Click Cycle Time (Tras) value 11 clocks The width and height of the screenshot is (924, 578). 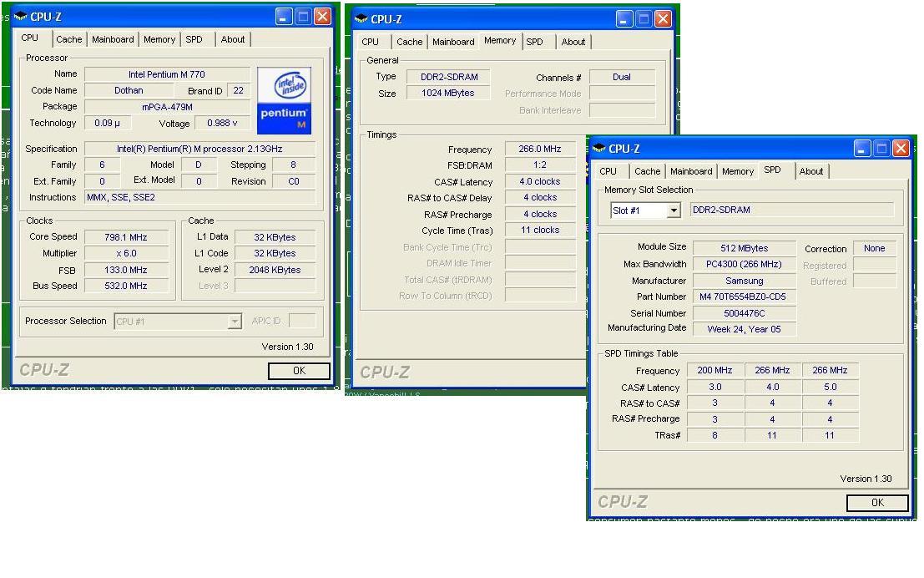tap(540, 230)
